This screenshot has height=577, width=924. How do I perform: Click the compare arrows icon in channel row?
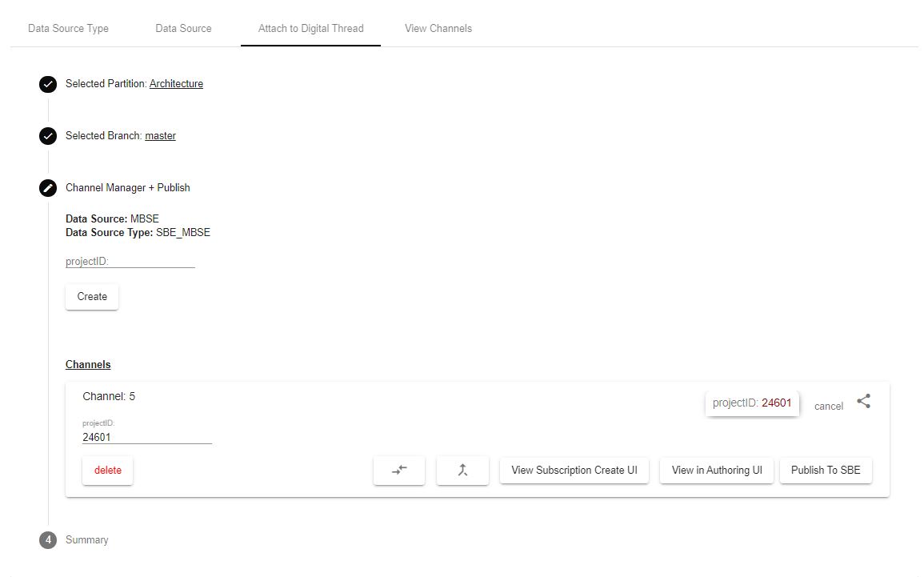398,471
